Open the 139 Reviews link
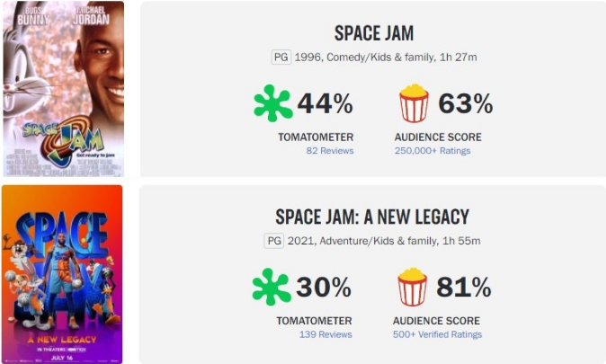Screen dimensions: 606x364 click(325, 334)
